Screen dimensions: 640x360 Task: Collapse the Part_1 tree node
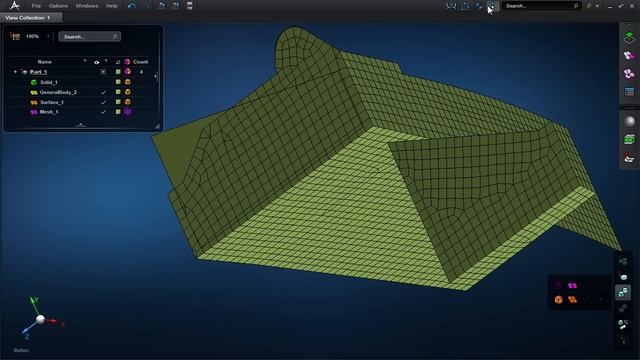[16, 72]
